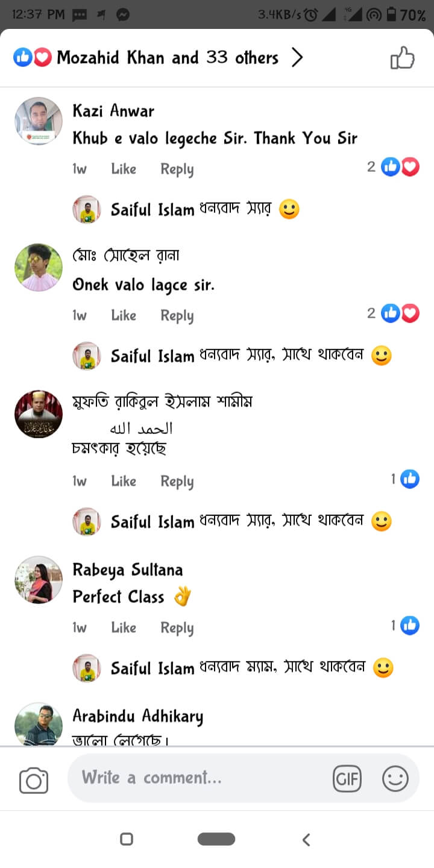This screenshot has width=434, height=868.
Task: Tap the Android recent apps square button
Action: [x=127, y=839]
